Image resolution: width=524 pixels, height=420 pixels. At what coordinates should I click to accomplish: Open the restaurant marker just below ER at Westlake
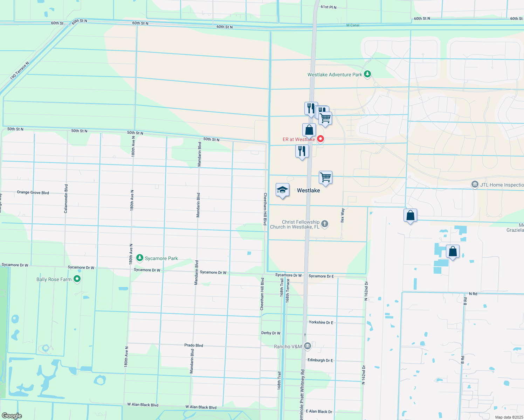coord(302,152)
